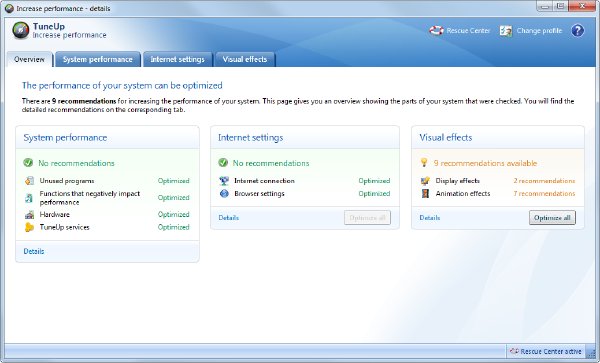This screenshot has height=363, width=600.
Task: Click the Unused programs icon
Action: tap(29, 181)
